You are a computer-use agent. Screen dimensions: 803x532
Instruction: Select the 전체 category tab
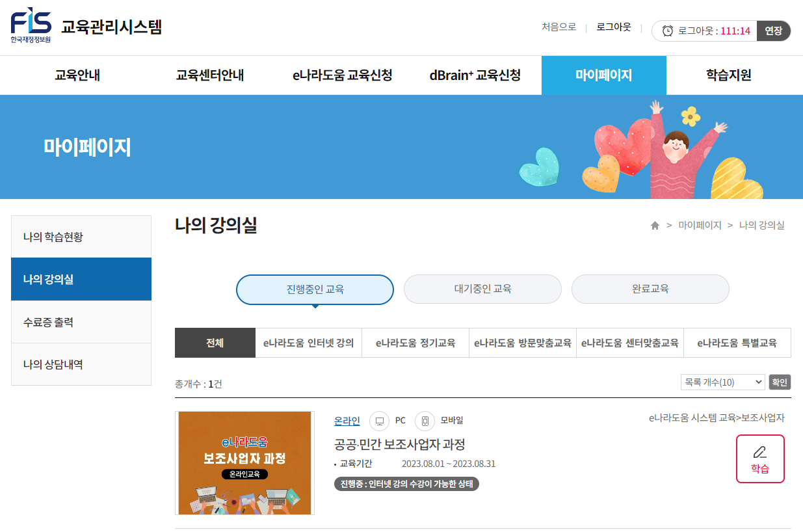[215, 343]
